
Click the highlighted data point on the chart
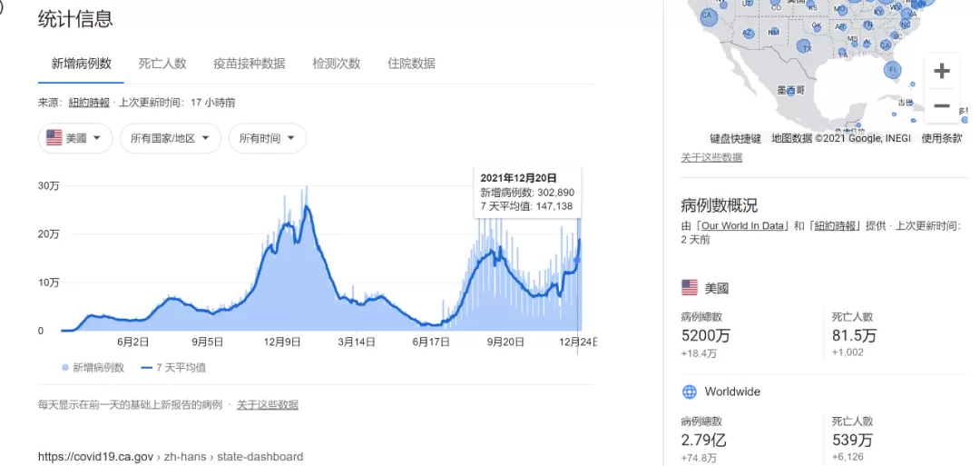(x=577, y=260)
